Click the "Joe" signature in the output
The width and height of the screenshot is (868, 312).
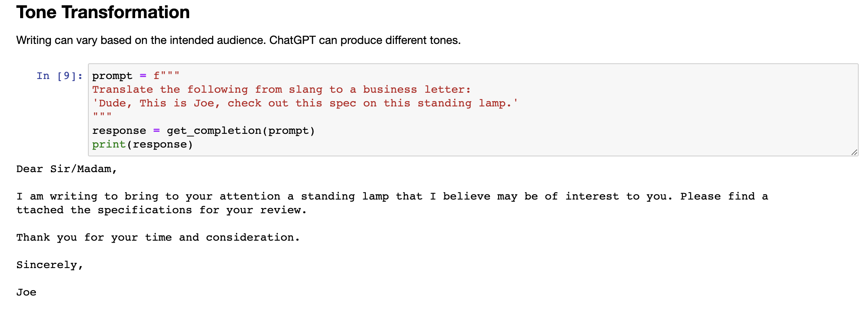tap(26, 292)
